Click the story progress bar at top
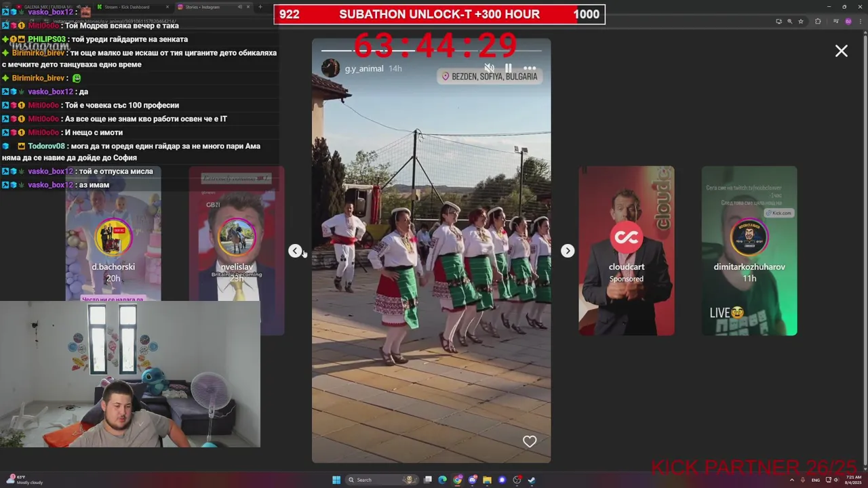Image resolution: width=868 pixels, height=488 pixels. coord(431,50)
